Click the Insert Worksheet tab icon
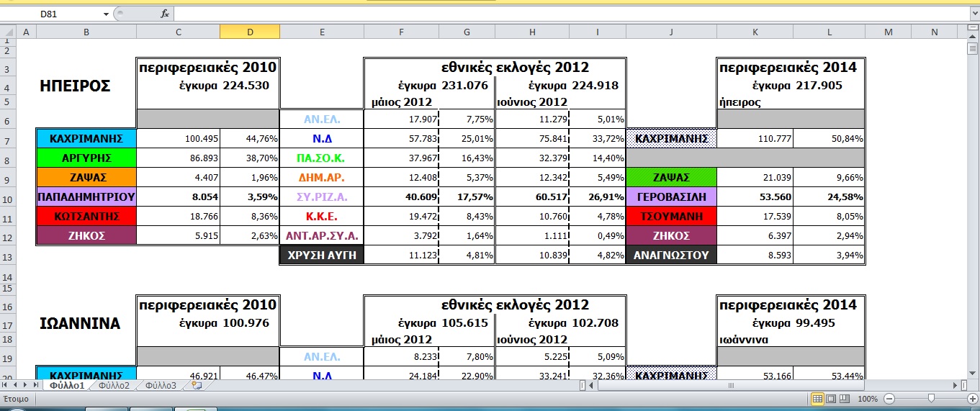 [194, 386]
